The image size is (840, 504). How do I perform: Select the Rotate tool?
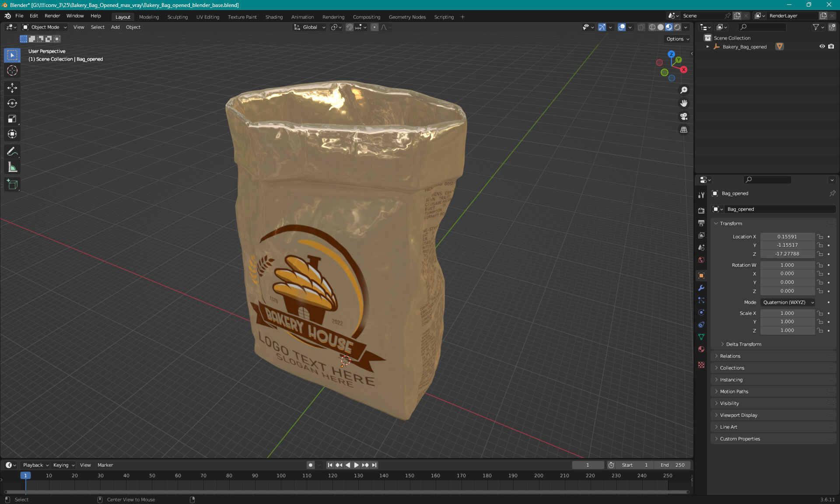[12, 103]
